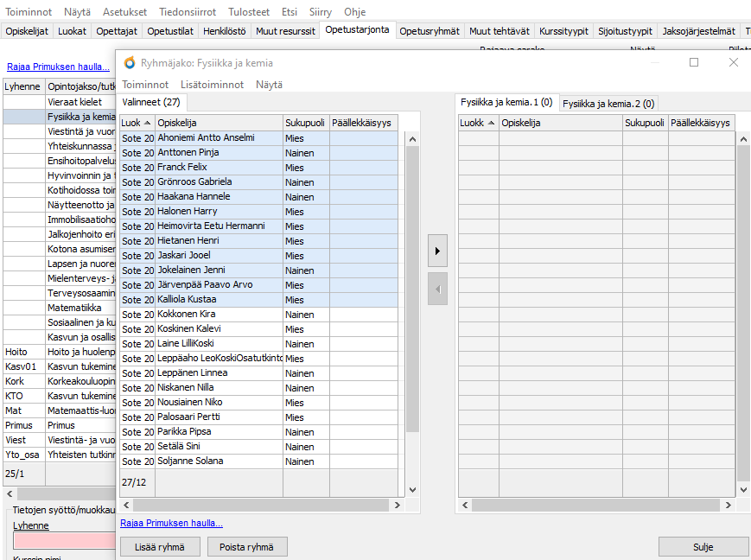Open the Lisätoiminnot menu
The width and height of the screenshot is (751, 560).
[x=212, y=85]
